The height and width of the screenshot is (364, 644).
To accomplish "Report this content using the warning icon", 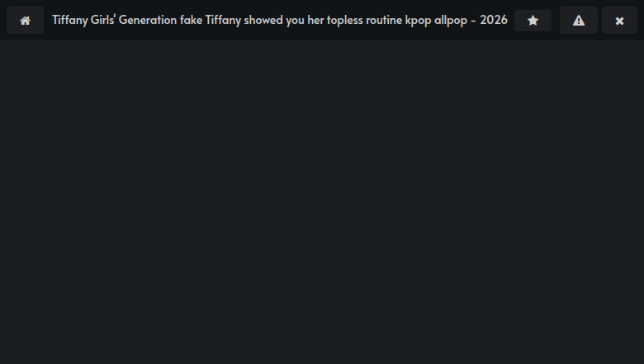I will [578, 21].
